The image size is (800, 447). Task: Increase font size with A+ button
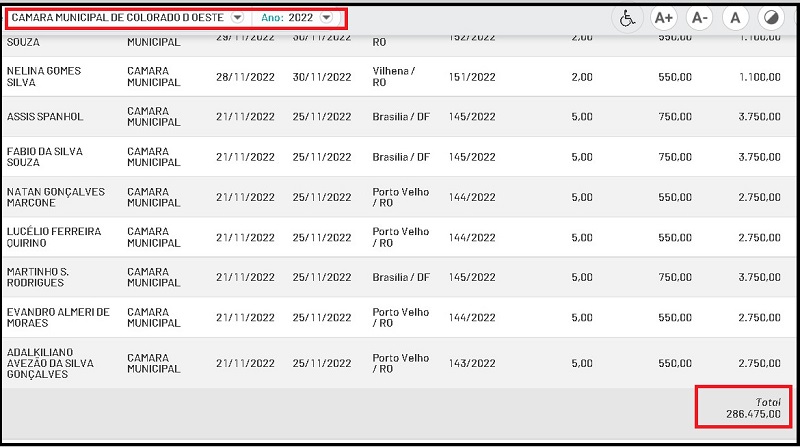663,18
